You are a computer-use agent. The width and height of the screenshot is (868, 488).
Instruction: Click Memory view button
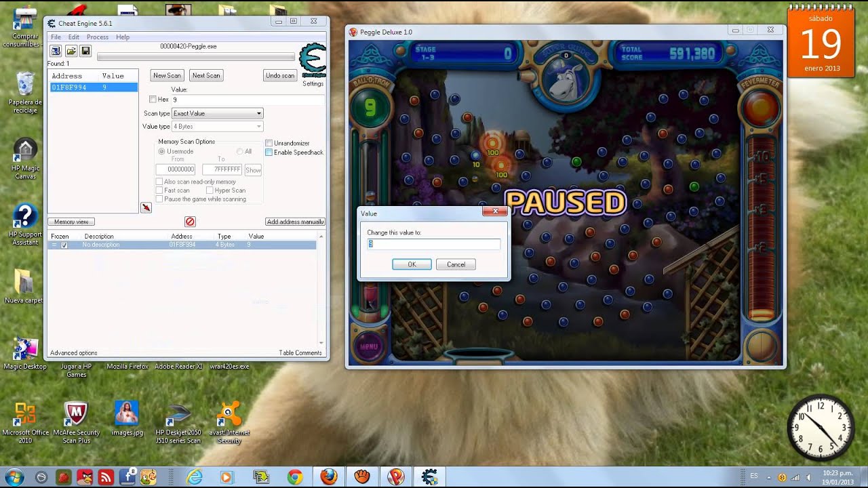click(x=71, y=222)
